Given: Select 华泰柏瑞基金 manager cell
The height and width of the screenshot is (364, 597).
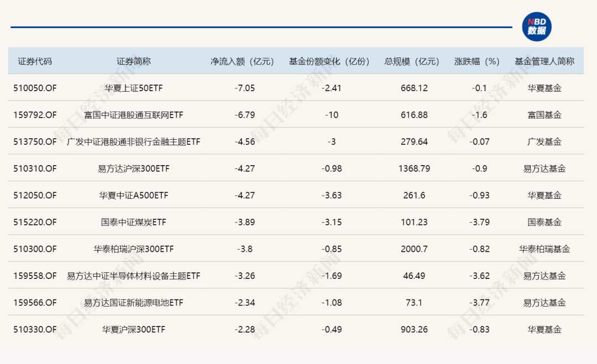Looking at the screenshot, I should tap(544, 249).
